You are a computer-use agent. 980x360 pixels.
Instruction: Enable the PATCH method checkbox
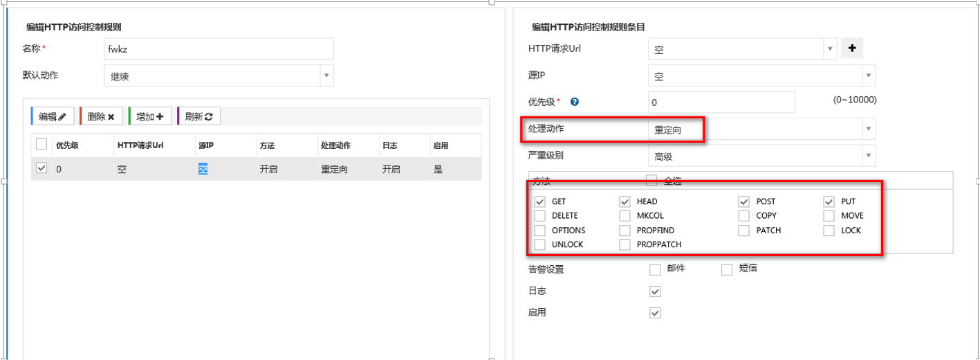click(x=743, y=231)
